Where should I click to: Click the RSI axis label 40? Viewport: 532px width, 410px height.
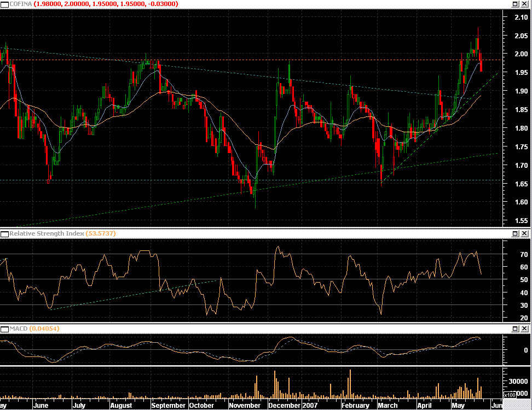pos(524,293)
